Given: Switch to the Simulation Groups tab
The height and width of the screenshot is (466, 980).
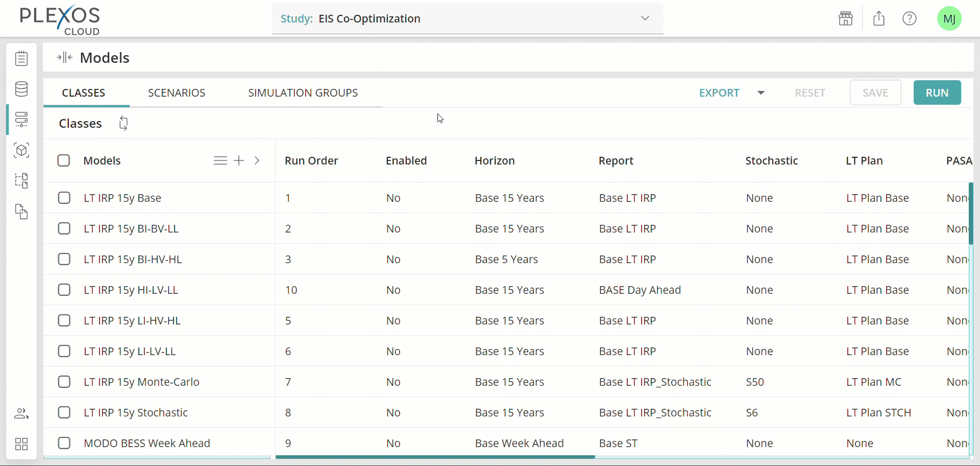Looking at the screenshot, I should 303,93.
